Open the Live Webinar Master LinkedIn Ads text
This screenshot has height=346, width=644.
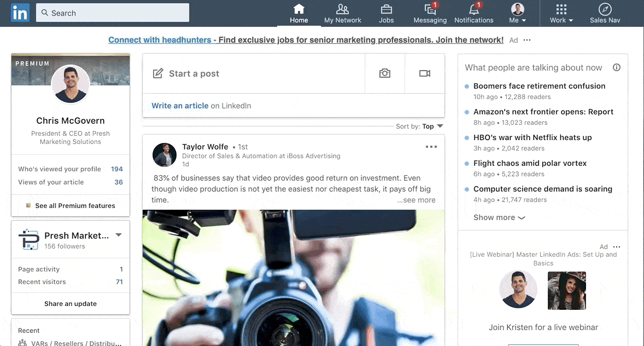(x=543, y=259)
